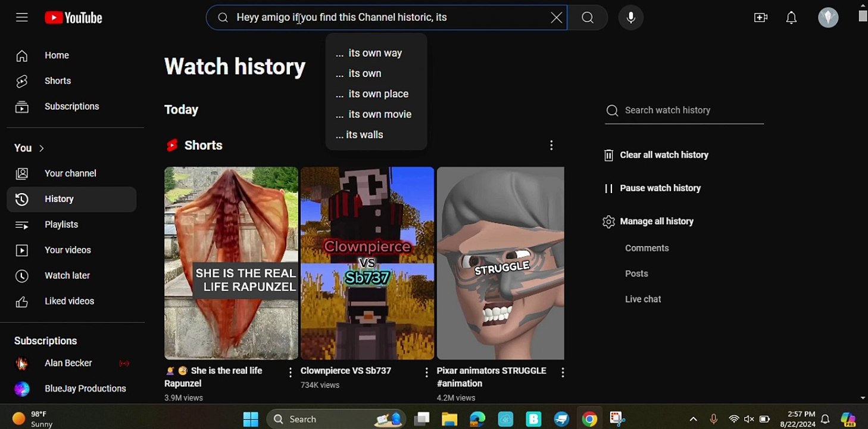Open 'Pixar animators STRUGGLE #animation' title
Image resolution: width=868 pixels, height=429 pixels.
pyautogui.click(x=491, y=377)
